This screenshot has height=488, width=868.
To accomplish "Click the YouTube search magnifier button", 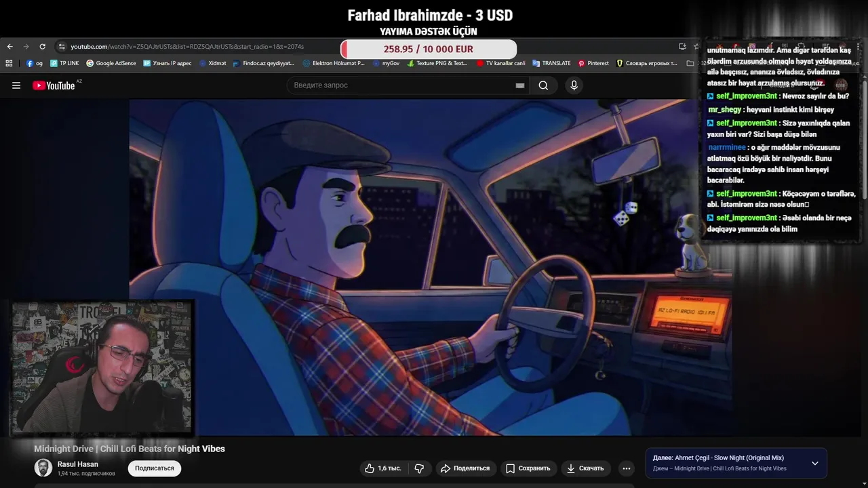I will click(x=543, y=85).
